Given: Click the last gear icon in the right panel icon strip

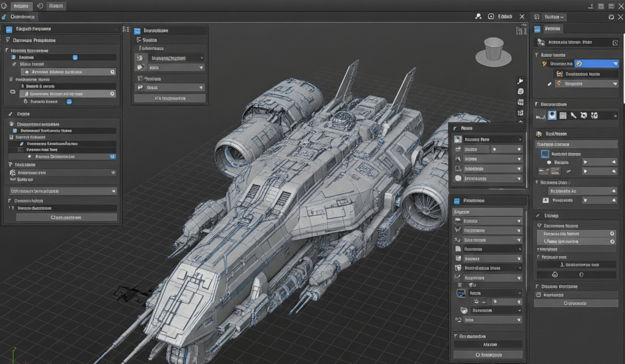Looking at the screenshot, I should pyautogui.click(x=594, y=115).
